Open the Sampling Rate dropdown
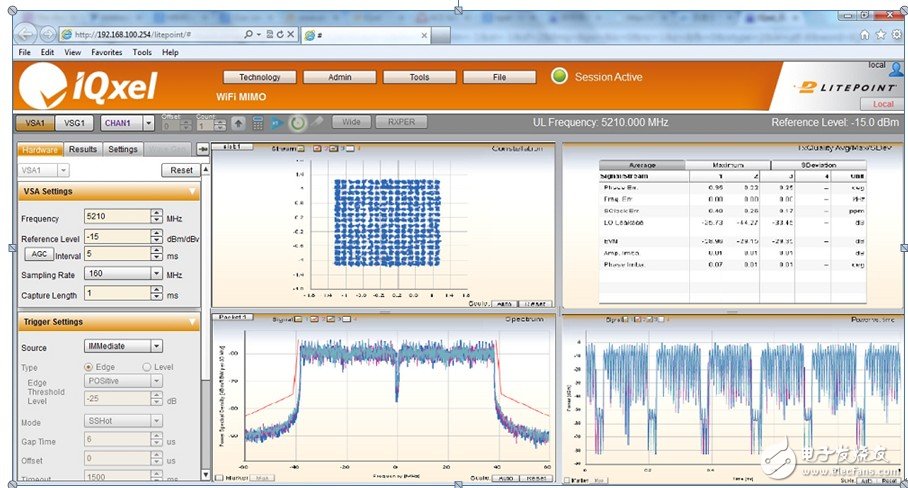This screenshot has width=908, height=488. click(x=157, y=273)
